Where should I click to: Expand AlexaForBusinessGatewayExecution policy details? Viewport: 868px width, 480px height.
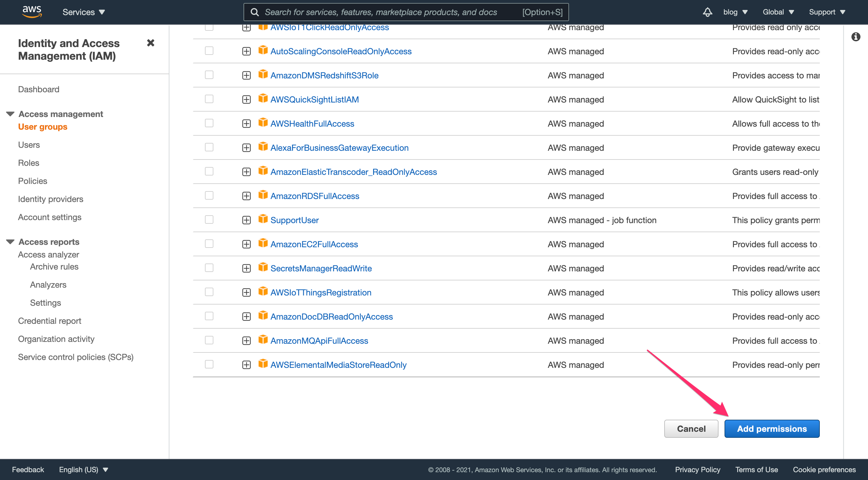246,148
